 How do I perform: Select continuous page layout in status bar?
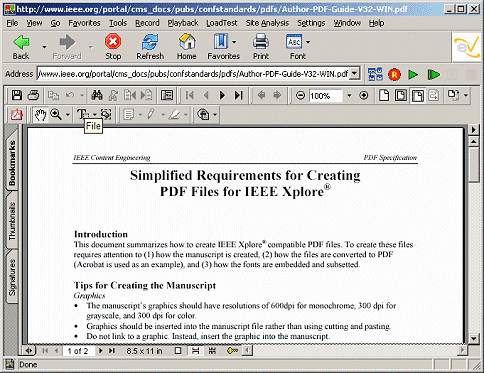point(196,351)
